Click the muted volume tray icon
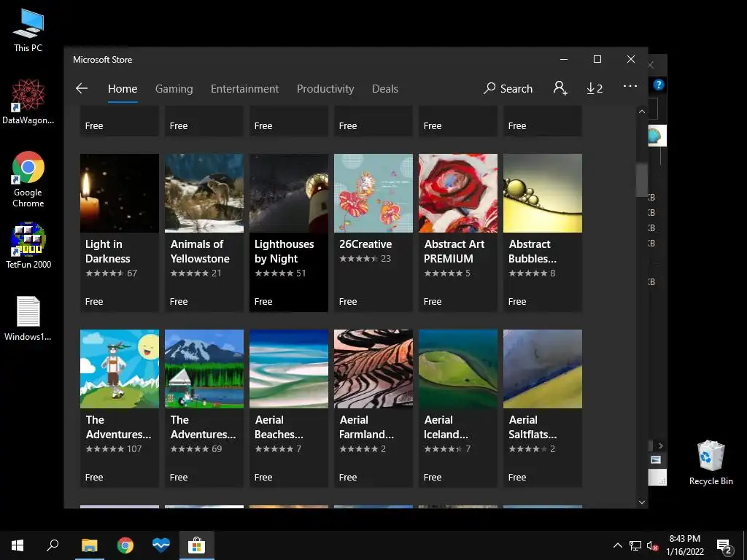The image size is (747, 560). [x=653, y=545]
